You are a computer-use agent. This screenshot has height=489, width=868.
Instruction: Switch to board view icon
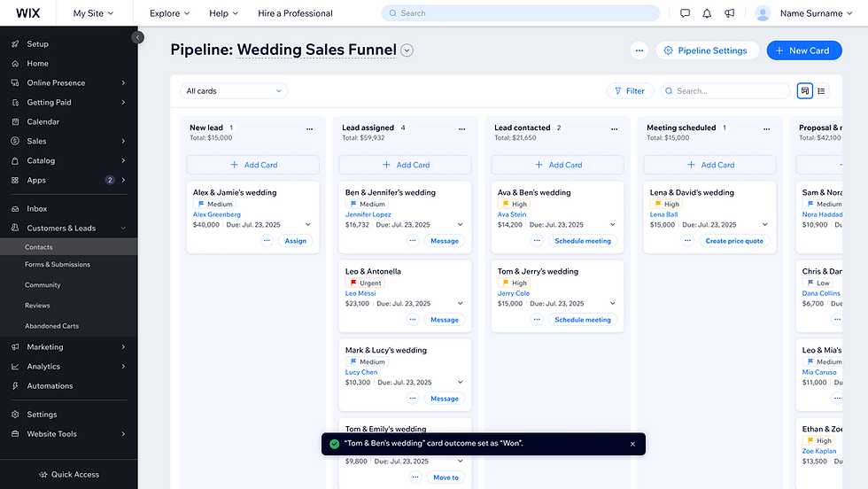pyautogui.click(x=805, y=91)
